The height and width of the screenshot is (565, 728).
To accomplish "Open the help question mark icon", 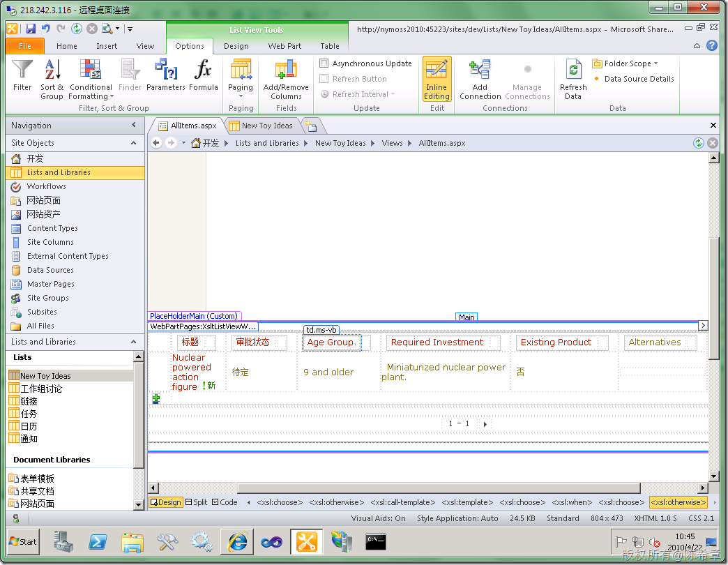I will point(712,45).
